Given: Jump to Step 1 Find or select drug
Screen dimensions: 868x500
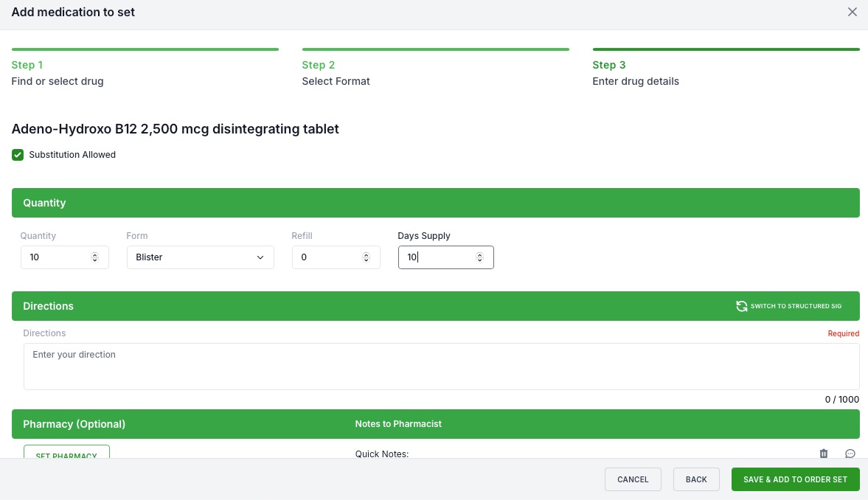Looking at the screenshot, I should click(x=145, y=69).
